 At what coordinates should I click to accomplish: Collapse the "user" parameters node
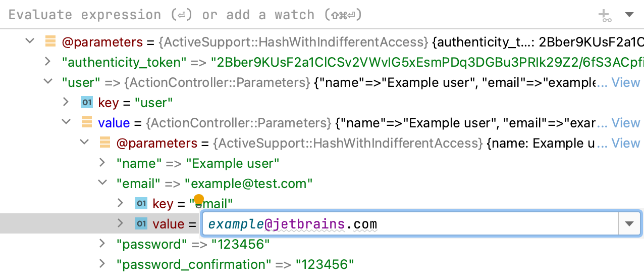pyautogui.click(x=47, y=82)
